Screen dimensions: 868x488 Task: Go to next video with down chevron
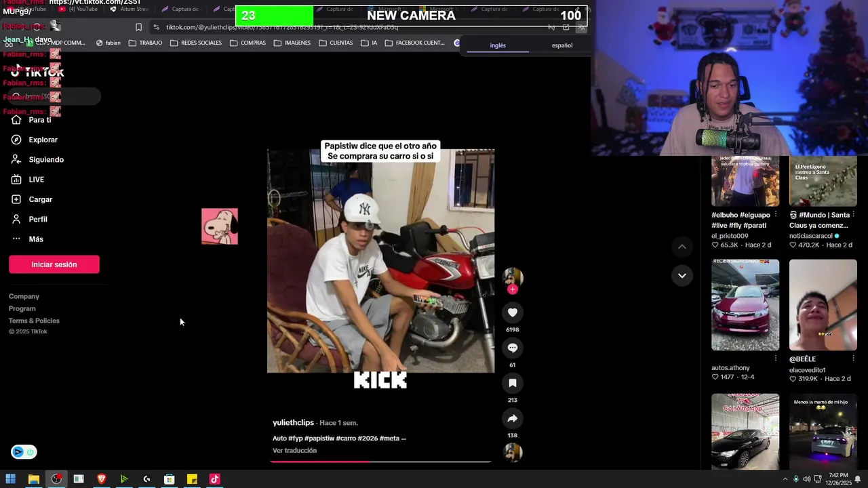tap(682, 275)
